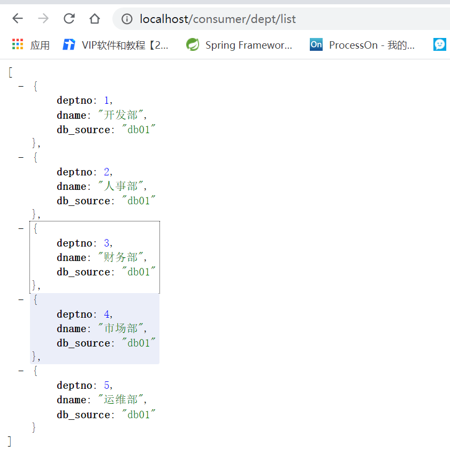Click the ProcessOn 'On' bookmark icon
The width and height of the screenshot is (450, 476).
click(316, 44)
